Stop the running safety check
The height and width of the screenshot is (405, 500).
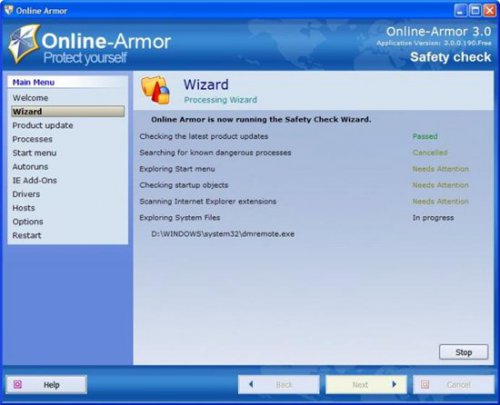(x=464, y=352)
